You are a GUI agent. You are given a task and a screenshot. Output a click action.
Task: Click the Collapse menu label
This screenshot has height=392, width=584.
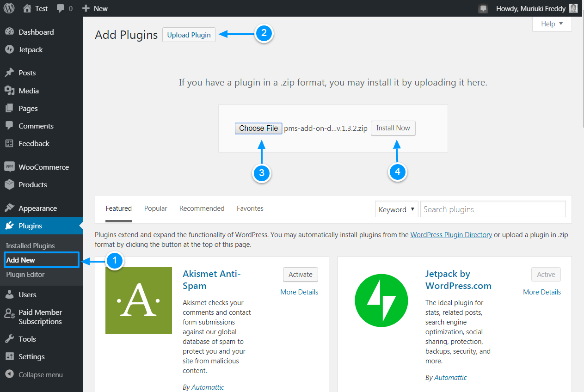click(x=41, y=374)
